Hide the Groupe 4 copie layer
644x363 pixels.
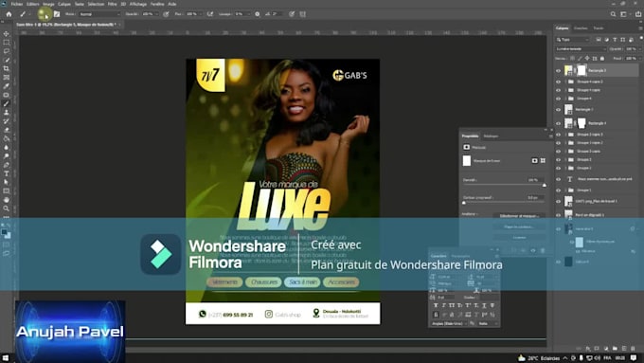coord(558,90)
